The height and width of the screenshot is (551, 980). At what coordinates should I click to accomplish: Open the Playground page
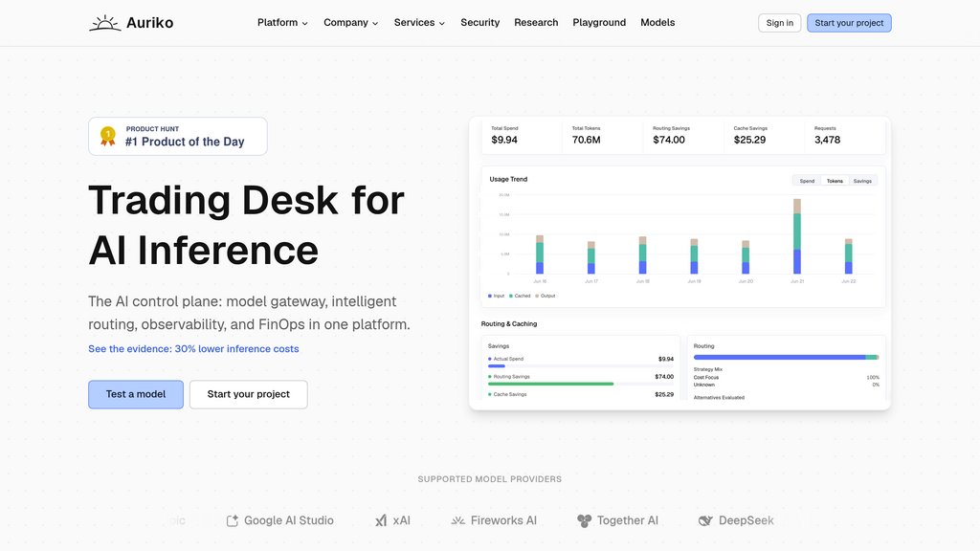(x=599, y=23)
